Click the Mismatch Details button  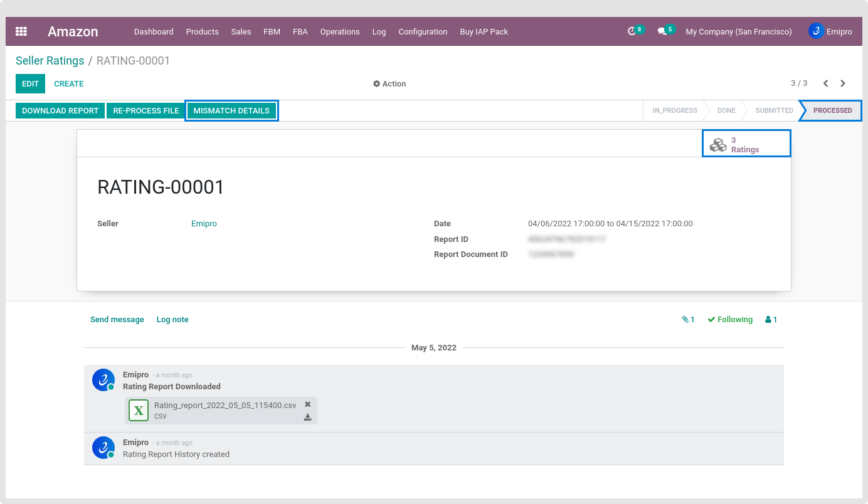click(231, 111)
